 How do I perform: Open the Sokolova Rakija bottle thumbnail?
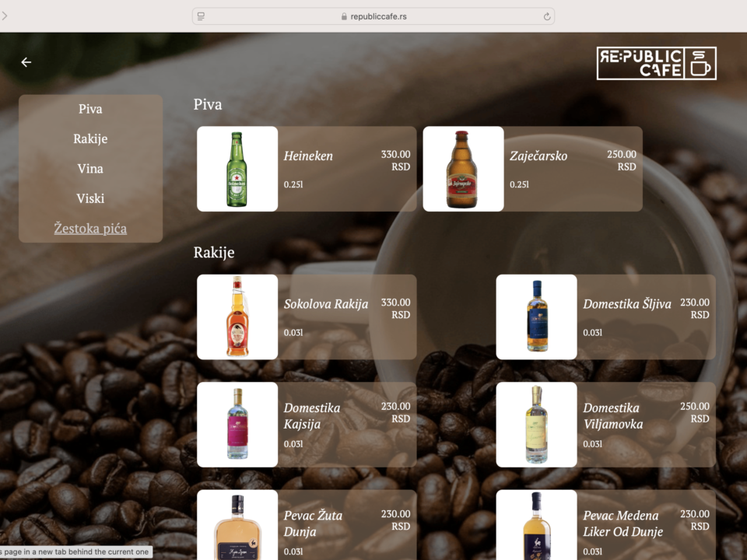pyautogui.click(x=237, y=317)
